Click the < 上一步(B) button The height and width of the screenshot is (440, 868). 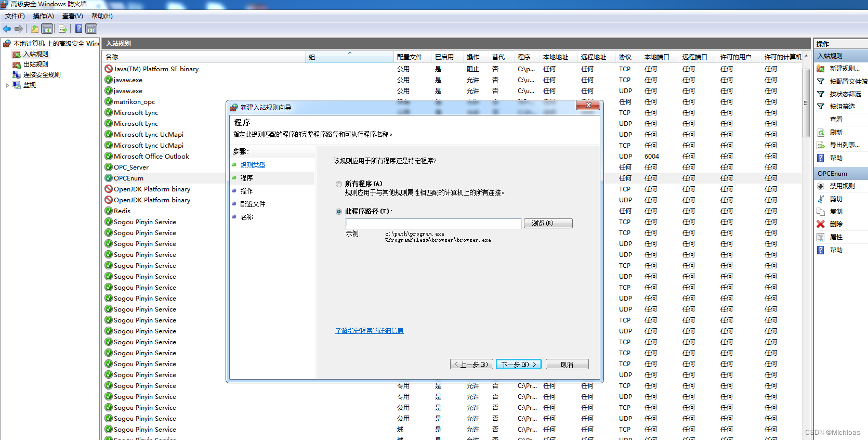(471, 365)
